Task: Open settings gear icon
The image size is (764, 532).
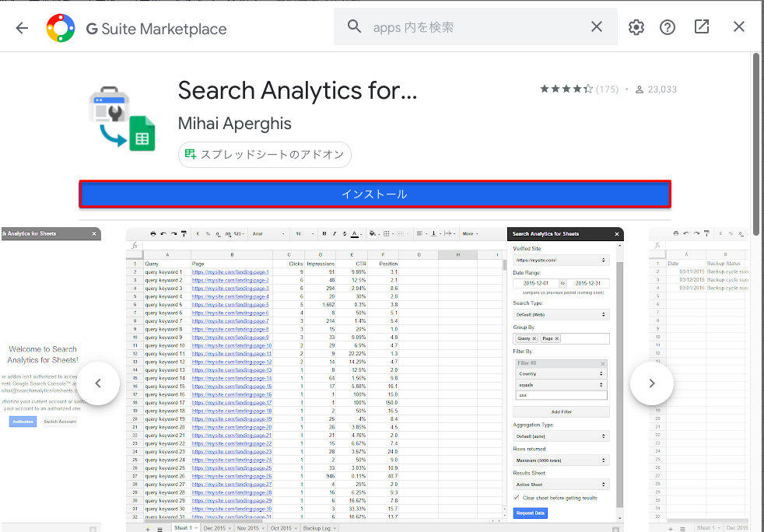Action: (x=636, y=27)
